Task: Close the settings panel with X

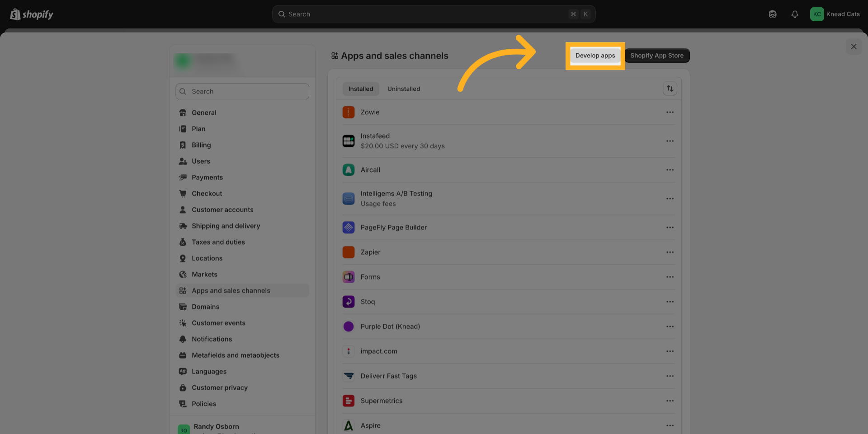Action: [854, 47]
